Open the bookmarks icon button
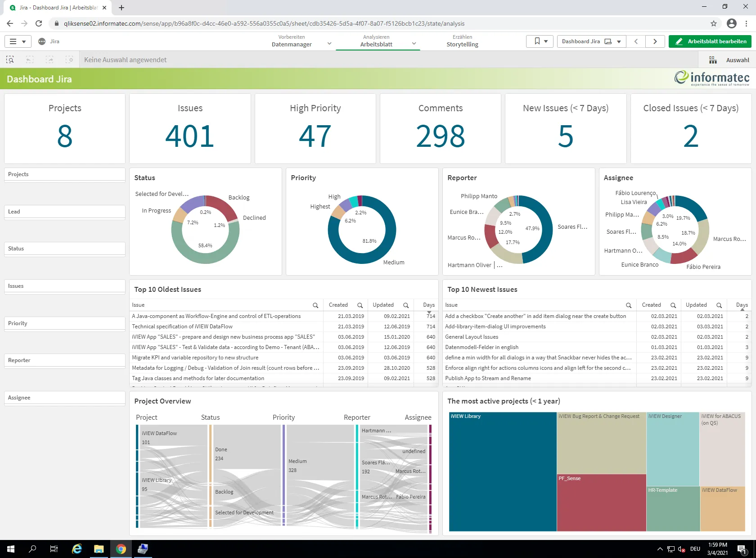This screenshot has width=756, height=558. click(x=540, y=41)
